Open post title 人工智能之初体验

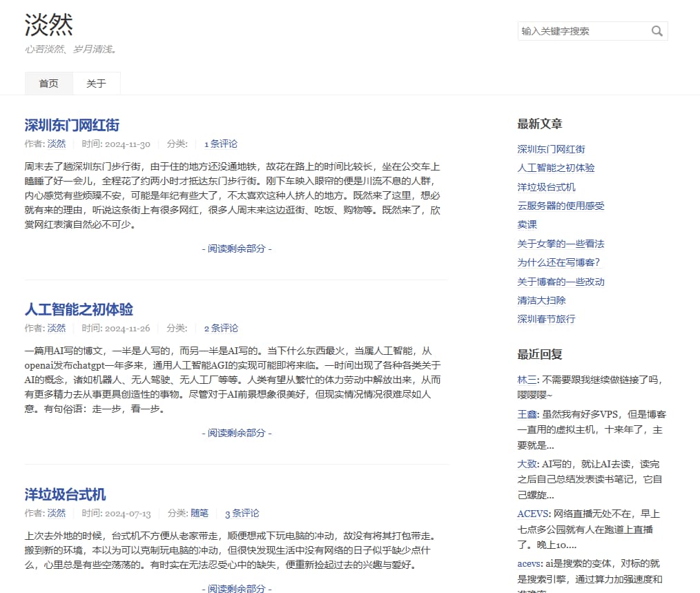(79, 309)
